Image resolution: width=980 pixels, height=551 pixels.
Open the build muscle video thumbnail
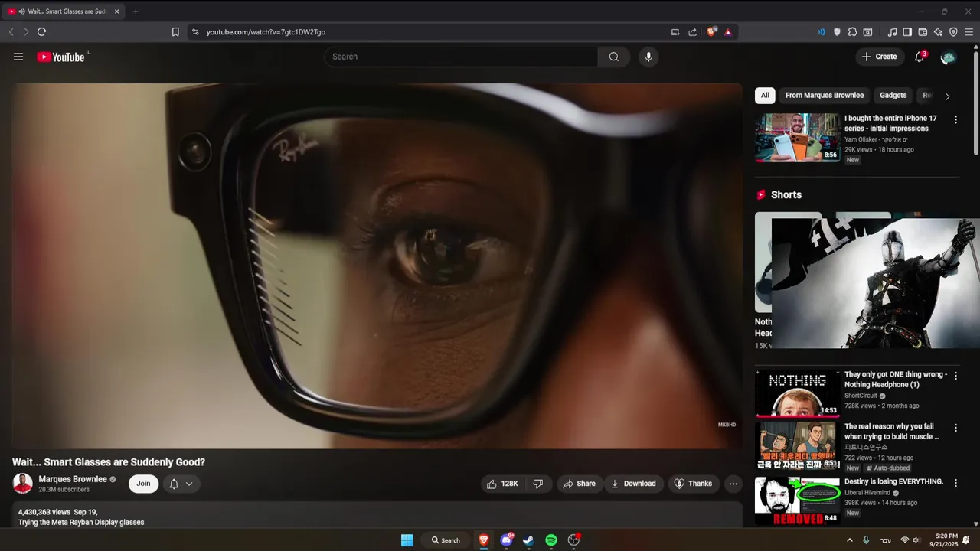click(x=797, y=446)
